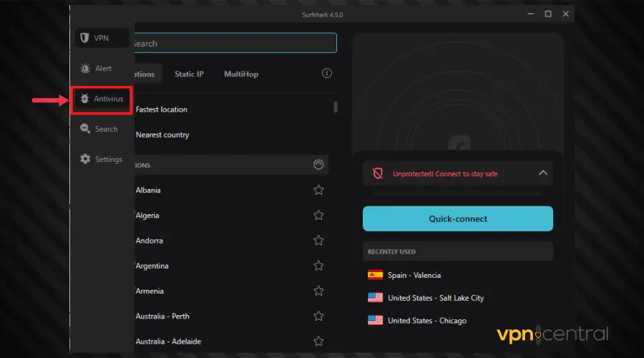Click the VPN shield icon

[x=84, y=38]
